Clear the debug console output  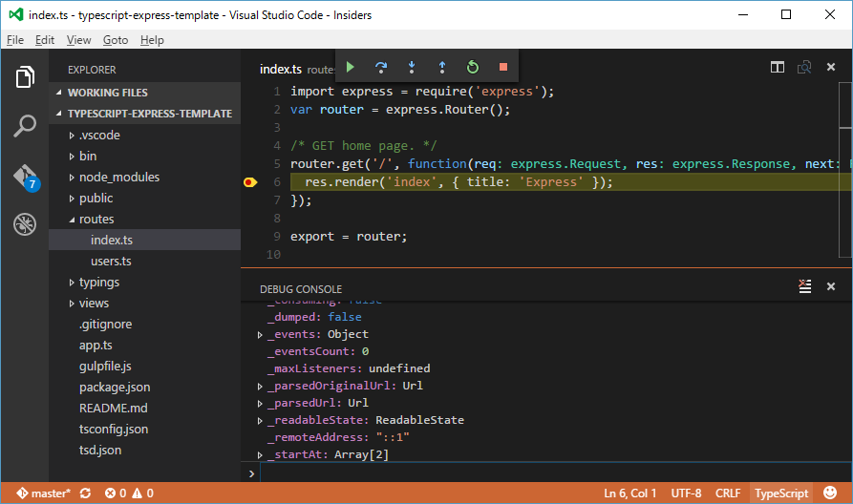(x=804, y=286)
